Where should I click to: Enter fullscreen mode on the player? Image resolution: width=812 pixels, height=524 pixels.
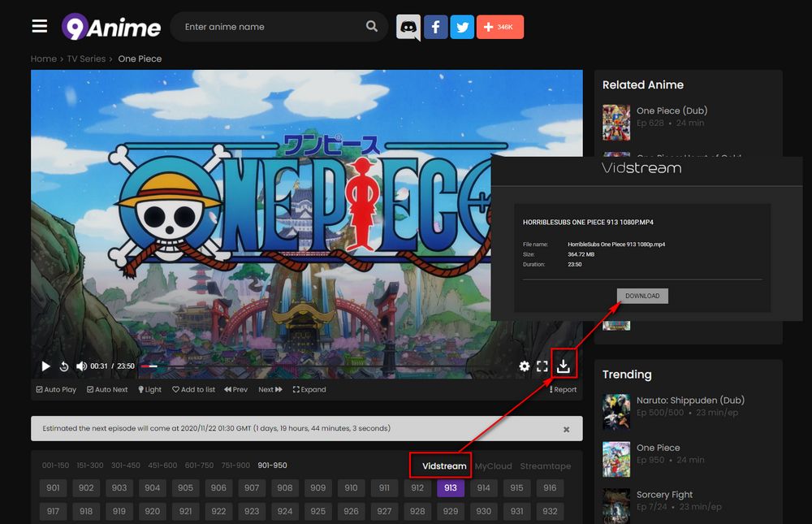tap(542, 366)
